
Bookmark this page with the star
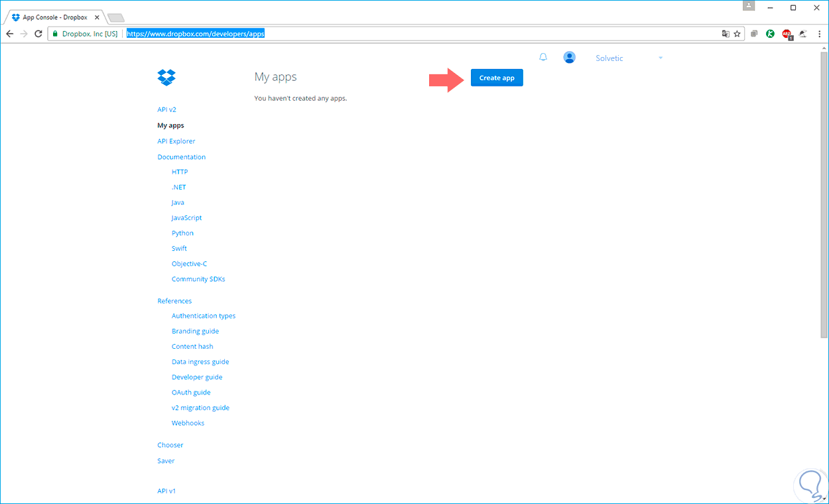(x=737, y=33)
